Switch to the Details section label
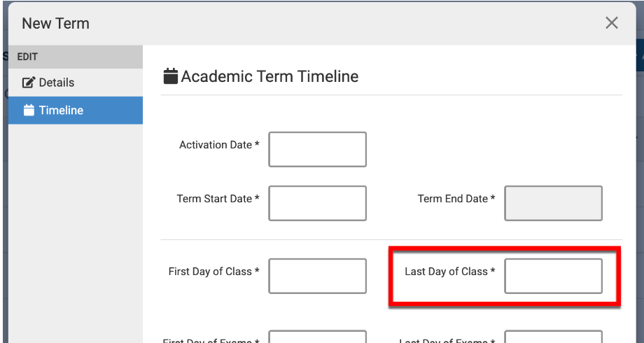644x343 pixels. [x=57, y=83]
